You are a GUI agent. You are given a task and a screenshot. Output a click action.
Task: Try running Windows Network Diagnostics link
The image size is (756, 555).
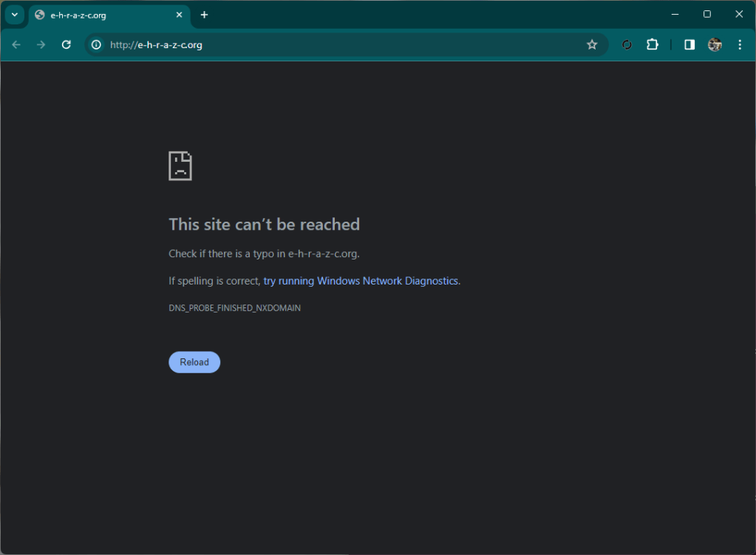pyautogui.click(x=361, y=281)
